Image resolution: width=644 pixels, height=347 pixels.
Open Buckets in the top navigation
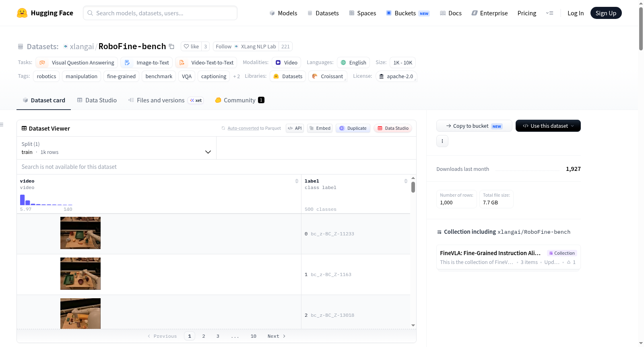point(408,13)
